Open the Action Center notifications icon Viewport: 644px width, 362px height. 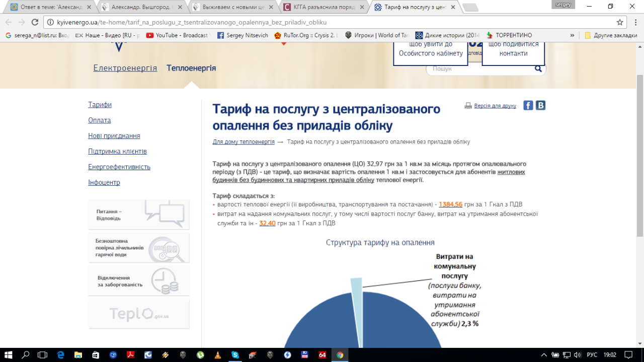tap(628, 355)
